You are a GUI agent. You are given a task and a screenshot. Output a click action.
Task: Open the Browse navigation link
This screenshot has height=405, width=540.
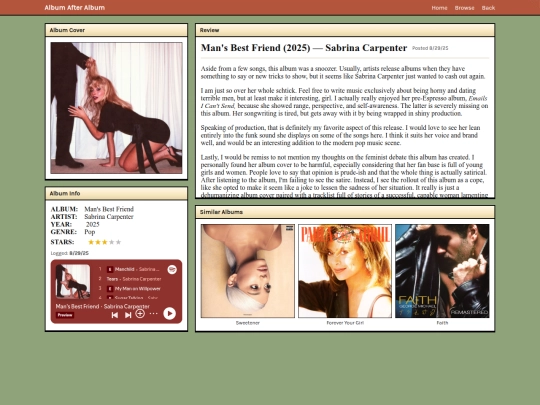pyautogui.click(x=464, y=8)
